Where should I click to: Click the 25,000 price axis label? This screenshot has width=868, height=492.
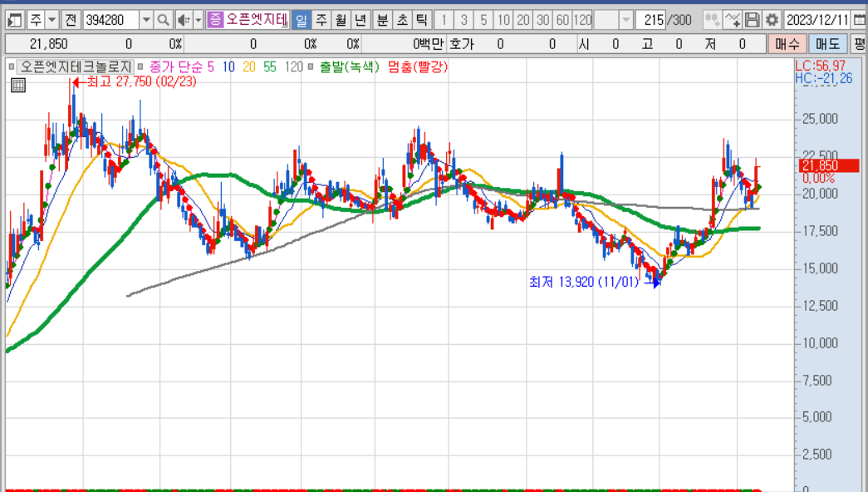coord(820,119)
